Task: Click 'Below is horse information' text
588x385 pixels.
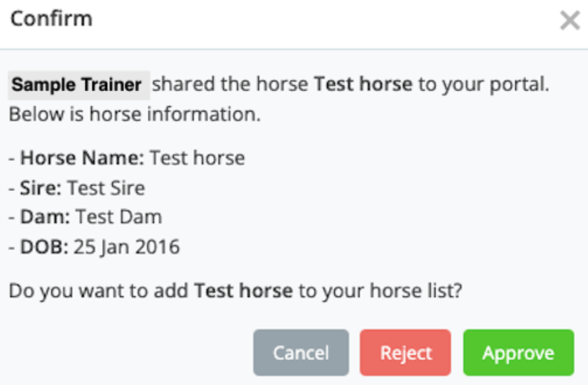Action: 135,115
